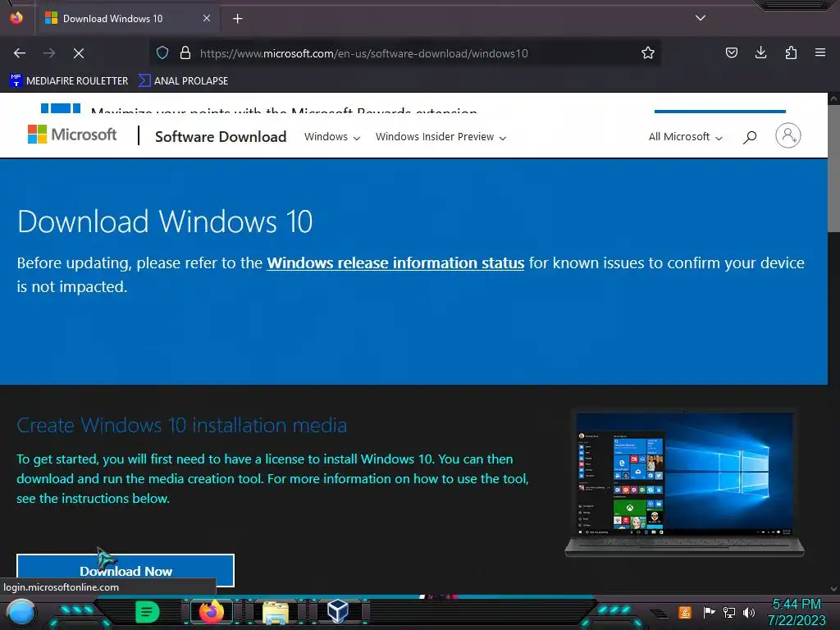Open a new browser tab
Screen dimensions: 840x630
click(x=237, y=19)
